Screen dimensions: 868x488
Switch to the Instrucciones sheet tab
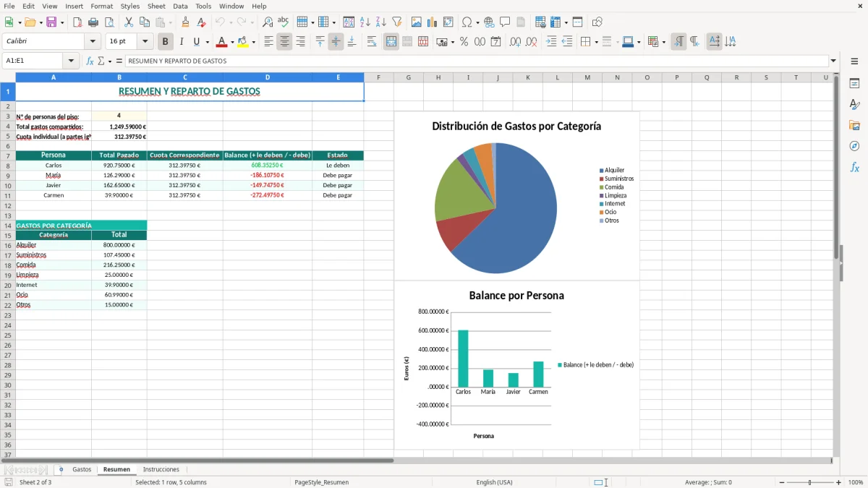[x=161, y=469]
